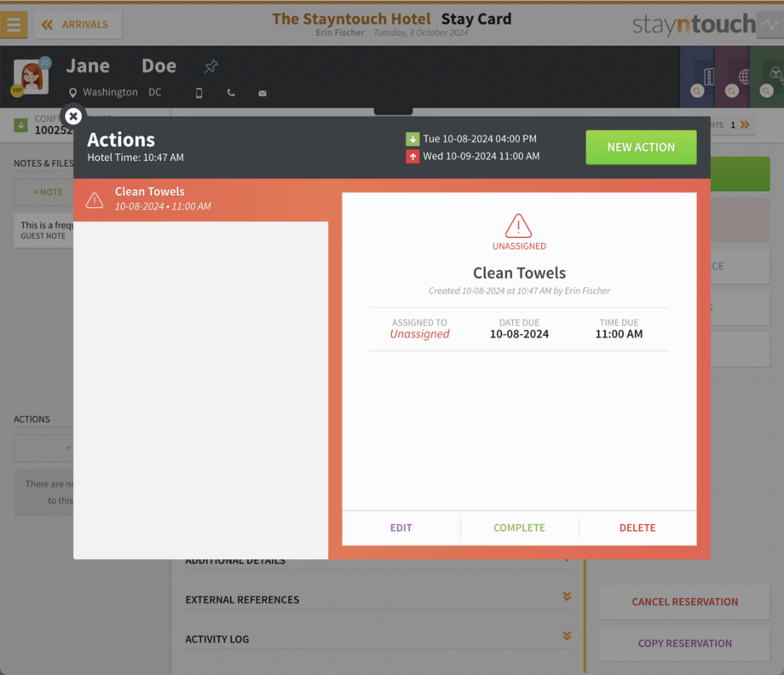Click the New Action button
This screenshot has height=675, width=784.
point(641,147)
